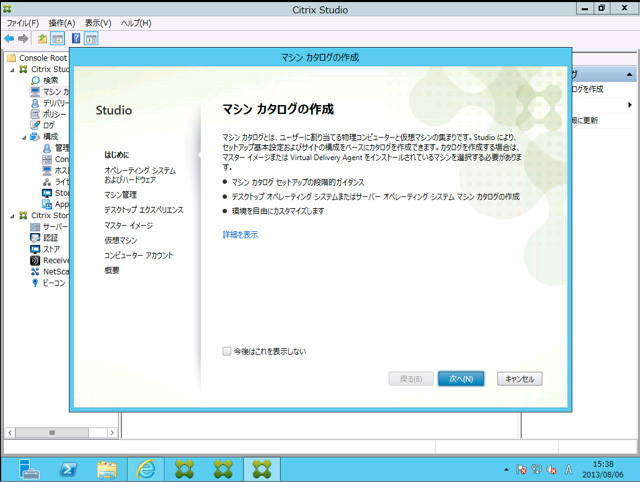Screen dimensions: 640x482
Task: Toggle the Show/Hide Console Tree icon
Action: coord(58,39)
